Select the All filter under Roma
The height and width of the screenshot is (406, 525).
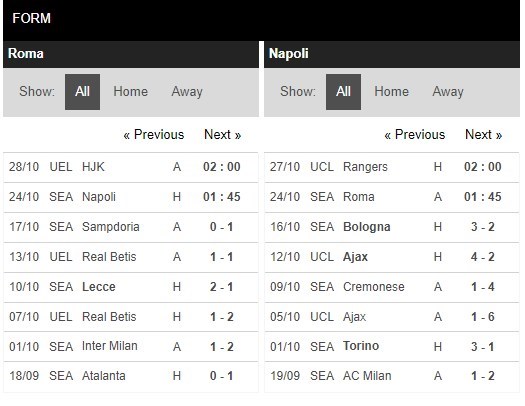(x=82, y=92)
